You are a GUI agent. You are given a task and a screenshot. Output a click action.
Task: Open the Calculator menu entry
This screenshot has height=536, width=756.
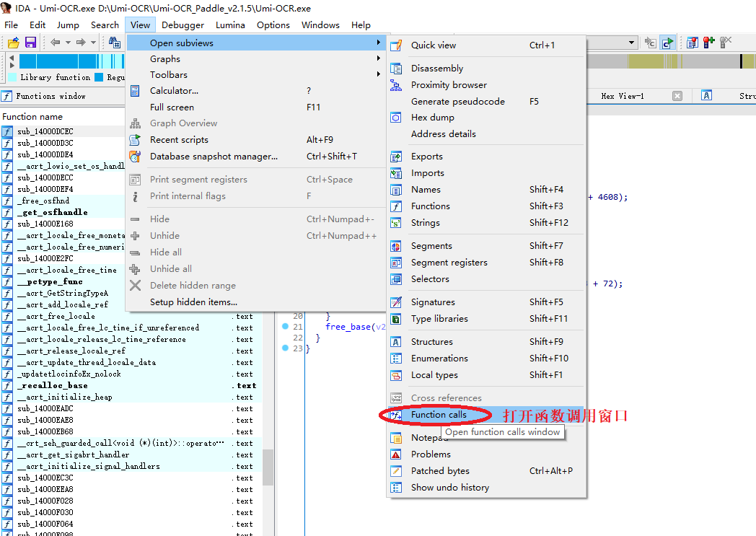(255, 91)
